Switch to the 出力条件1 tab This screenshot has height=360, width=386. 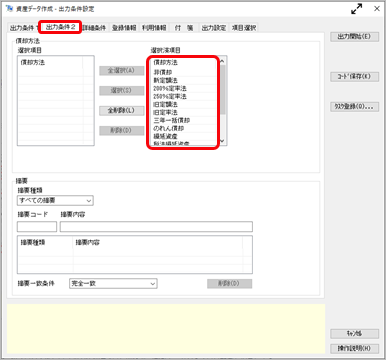(23, 28)
